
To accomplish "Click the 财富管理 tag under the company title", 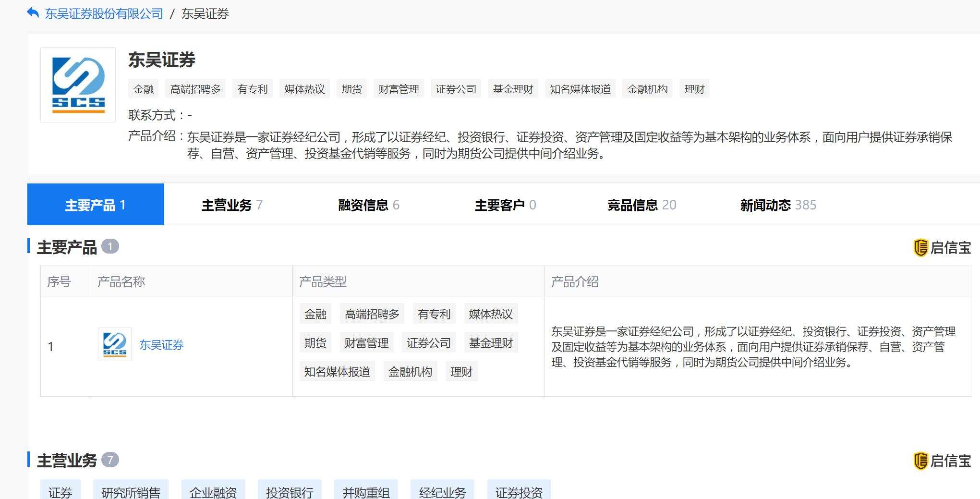I will click(399, 89).
